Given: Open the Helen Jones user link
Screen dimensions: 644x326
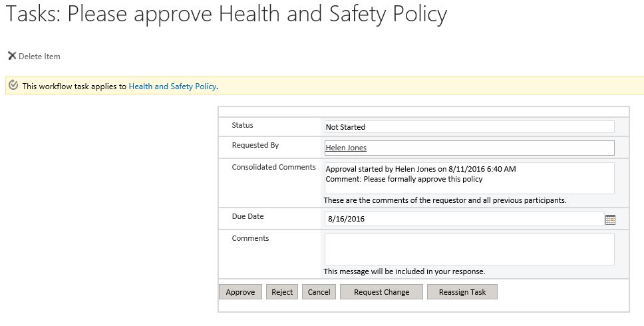Looking at the screenshot, I should (x=346, y=148).
